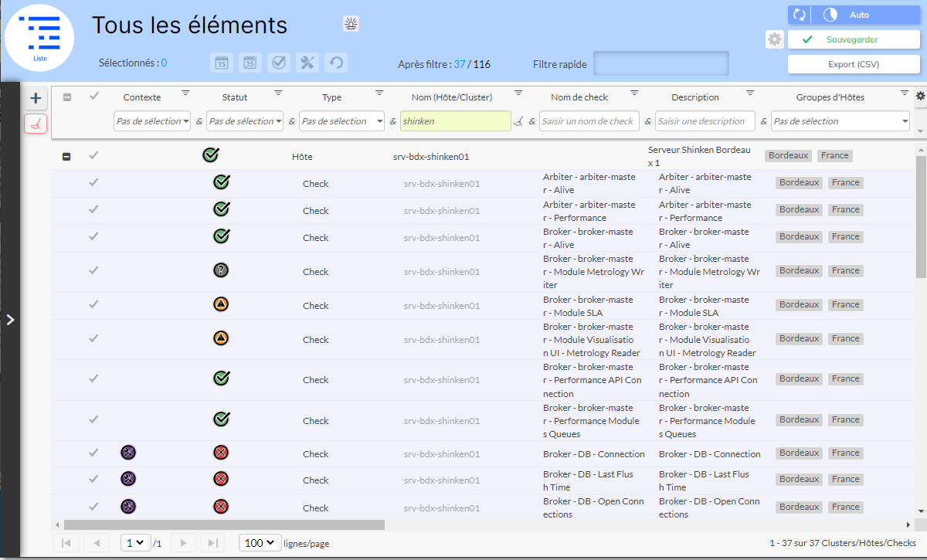Click the circular arrow recheck action icon
The height and width of the screenshot is (560, 927).
335,63
